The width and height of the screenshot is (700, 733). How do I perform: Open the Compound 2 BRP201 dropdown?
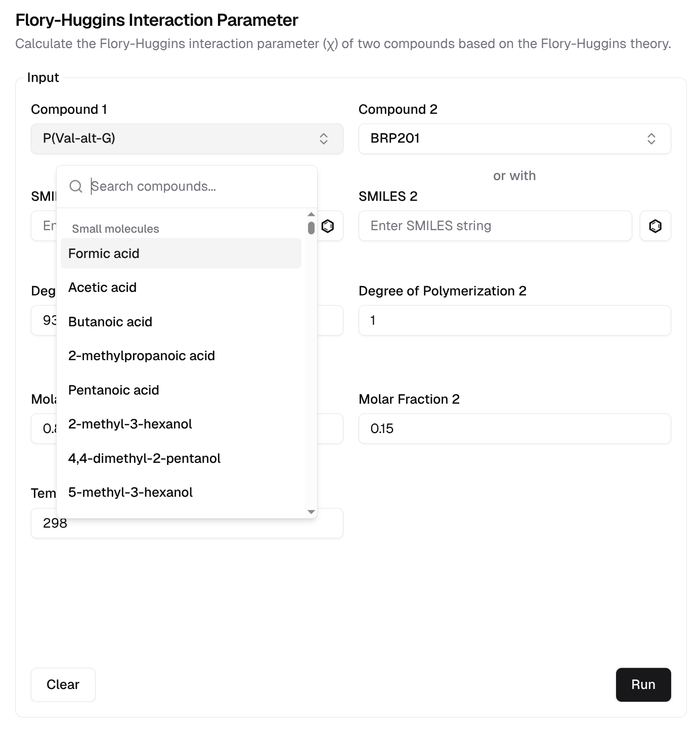[x=514, y=139]
